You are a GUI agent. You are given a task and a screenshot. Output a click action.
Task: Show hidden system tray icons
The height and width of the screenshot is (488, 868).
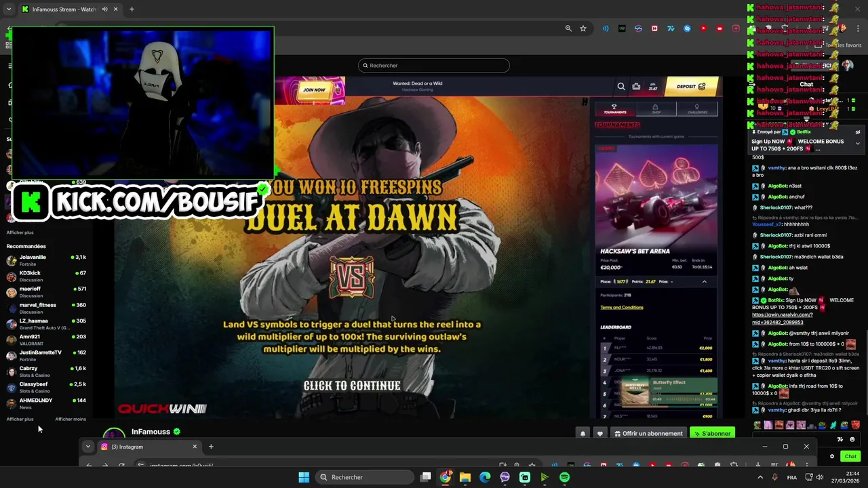pyautogui.click(x=759, y=477)
